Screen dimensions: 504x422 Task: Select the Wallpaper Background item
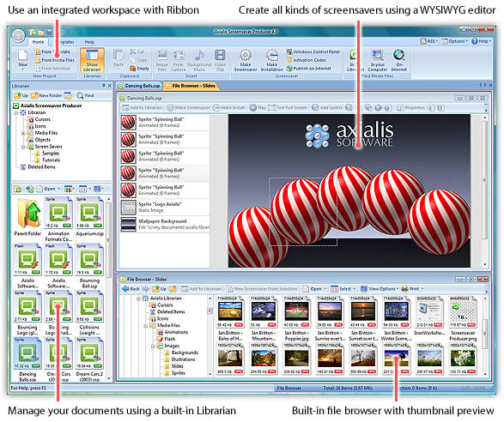pos(165,225)
